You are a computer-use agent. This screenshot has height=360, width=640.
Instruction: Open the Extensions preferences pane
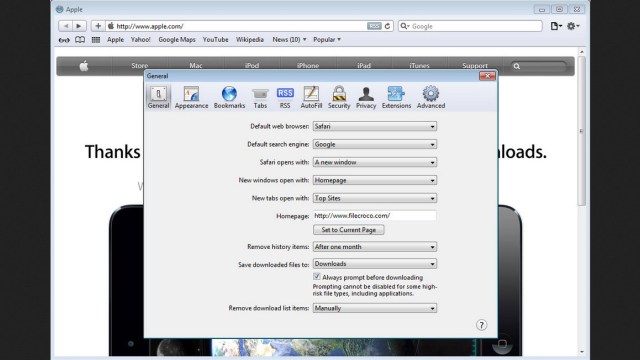point(396,98)
